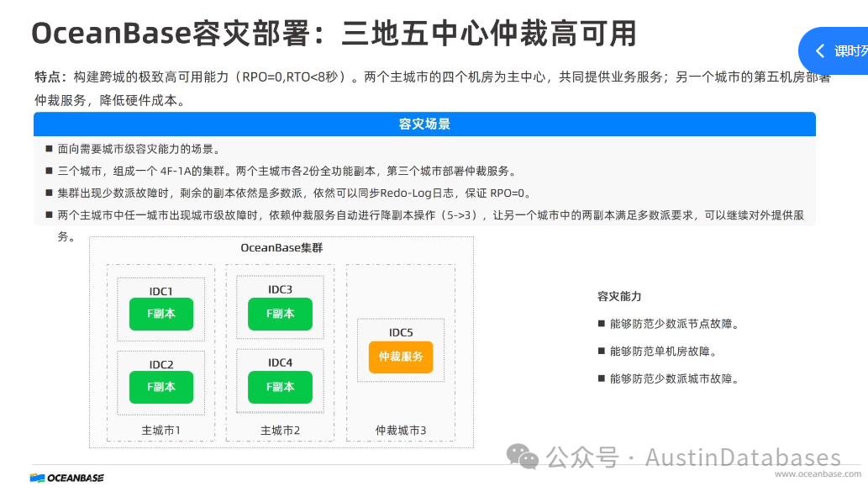Viewport: 868px width, 492px height.
Task: Click the orange 仲裁服务 box
Action: click(401, 357)
